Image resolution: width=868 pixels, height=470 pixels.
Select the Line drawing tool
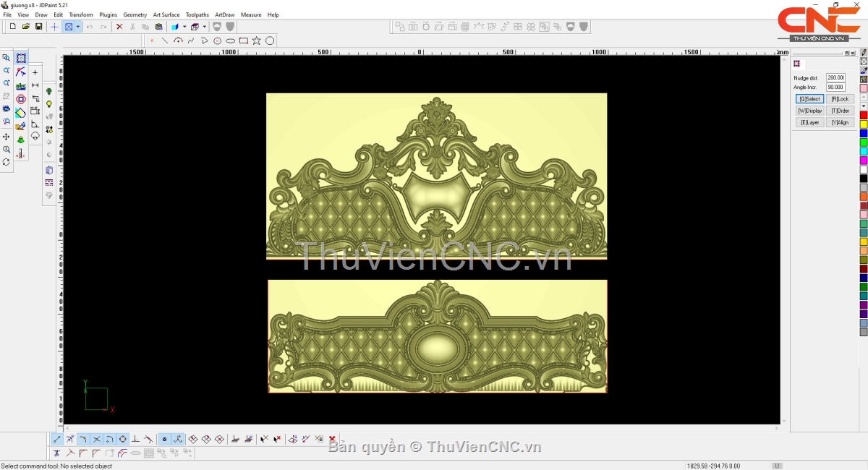[x=165, y=40]
